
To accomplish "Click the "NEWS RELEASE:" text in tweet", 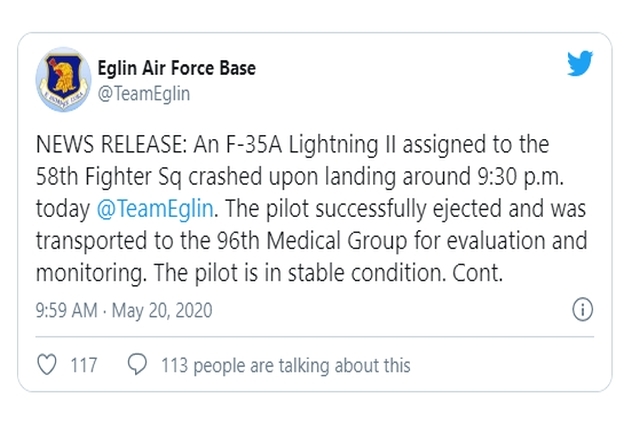I will [x=111, y=145].
